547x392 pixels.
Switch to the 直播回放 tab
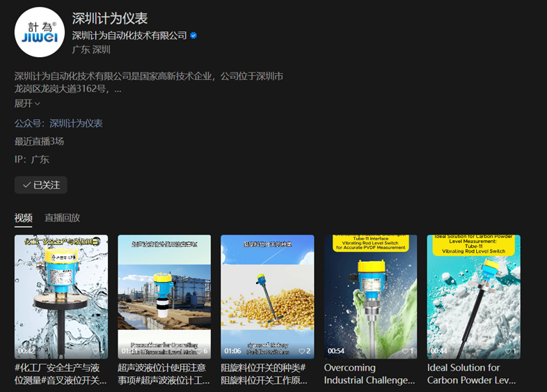click(63, 218)
